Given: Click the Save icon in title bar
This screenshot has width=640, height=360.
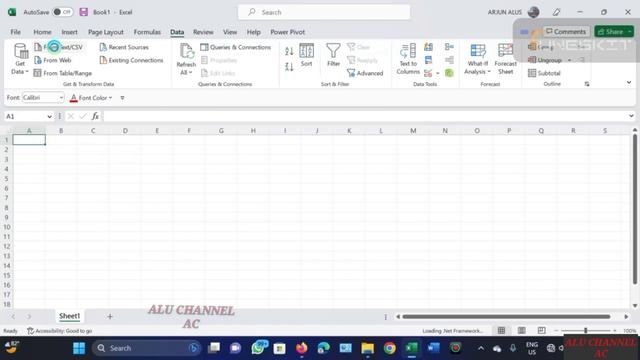Looking at the screenshot, I should click(x=84, y=12).
